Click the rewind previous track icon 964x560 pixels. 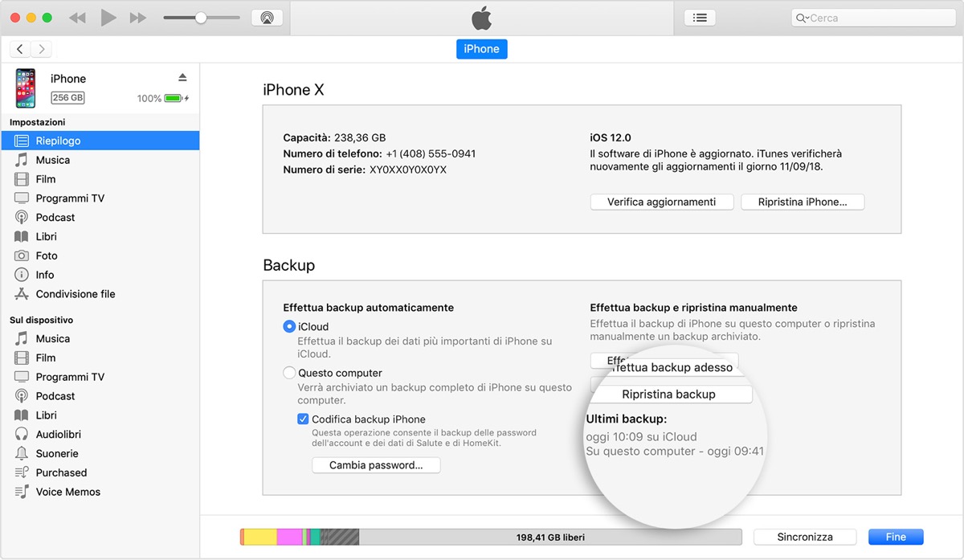coord(77,18)
